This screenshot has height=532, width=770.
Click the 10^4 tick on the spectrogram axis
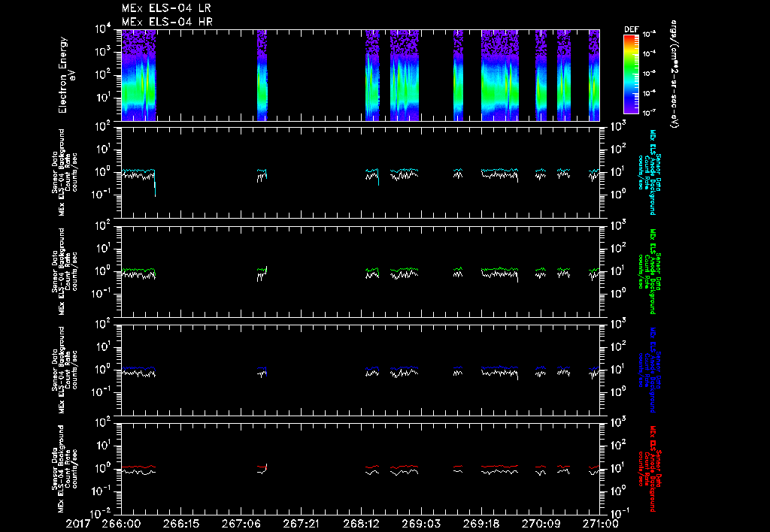click(103, 29)
